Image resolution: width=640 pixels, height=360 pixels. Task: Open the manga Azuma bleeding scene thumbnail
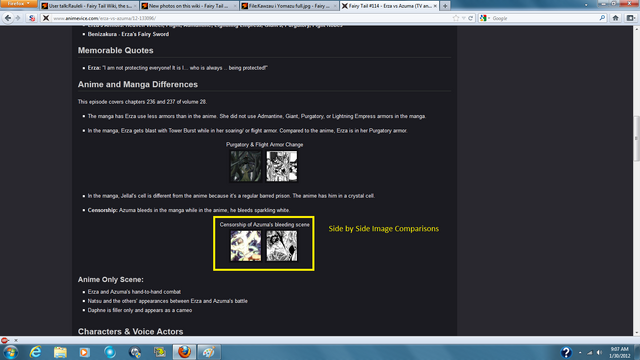(282, 246)
